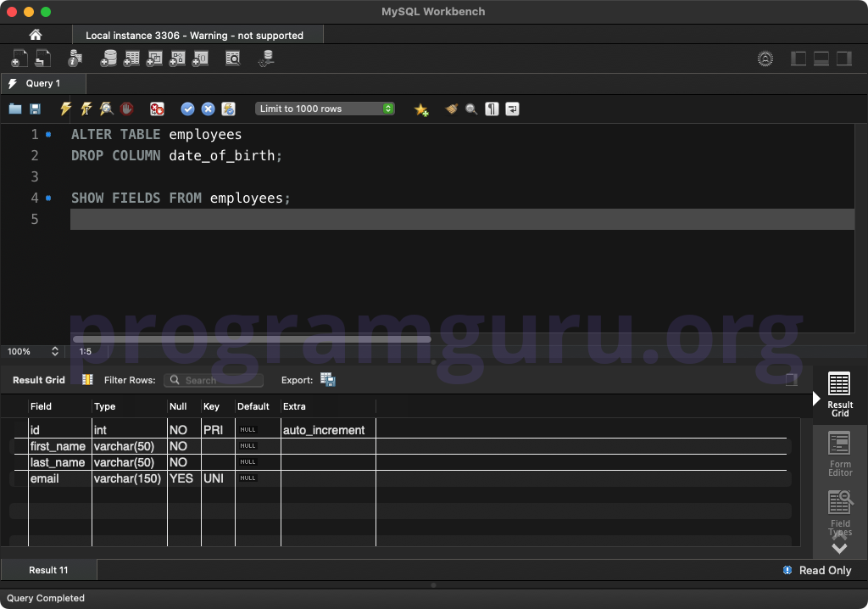Create a new schema icon
The image size is (868, 609).
pyautogui.click(x=108, y=59)
